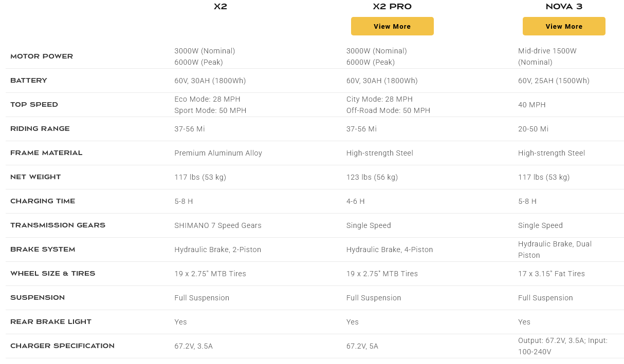This screenshot has width=624, height=364.
Task: Click the BRAKE SYSTEM row label
Action: [x=43, y=250]
